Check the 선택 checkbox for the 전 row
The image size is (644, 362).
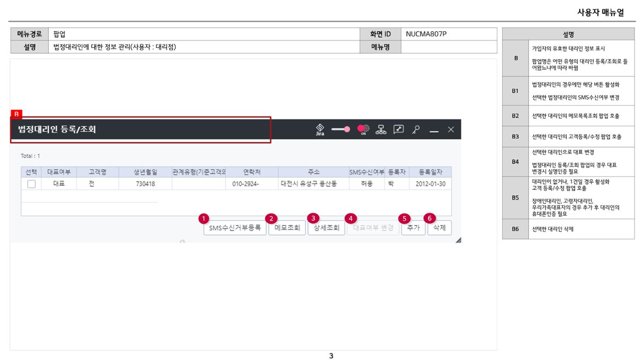coord(31,184)
